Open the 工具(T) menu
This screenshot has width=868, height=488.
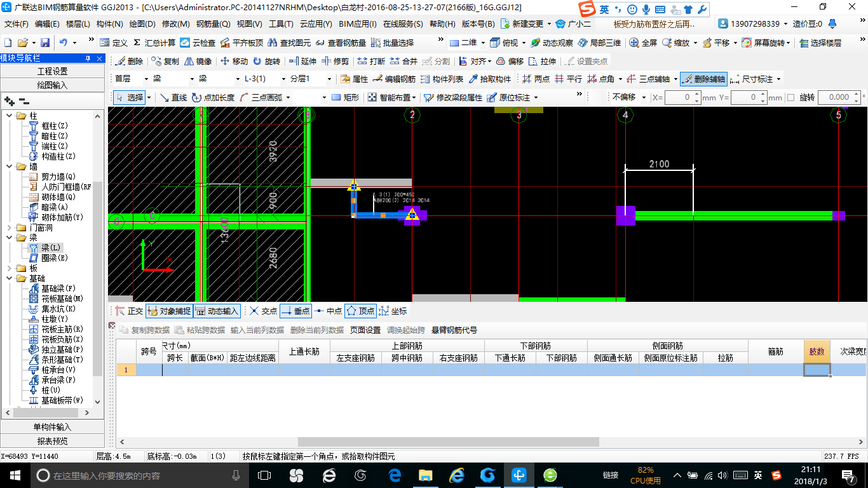[x=281, y=24]
